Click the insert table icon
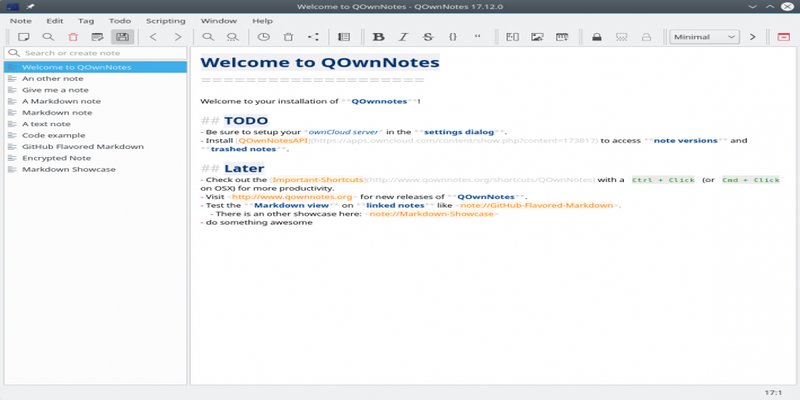 click(x=562, y=37)
